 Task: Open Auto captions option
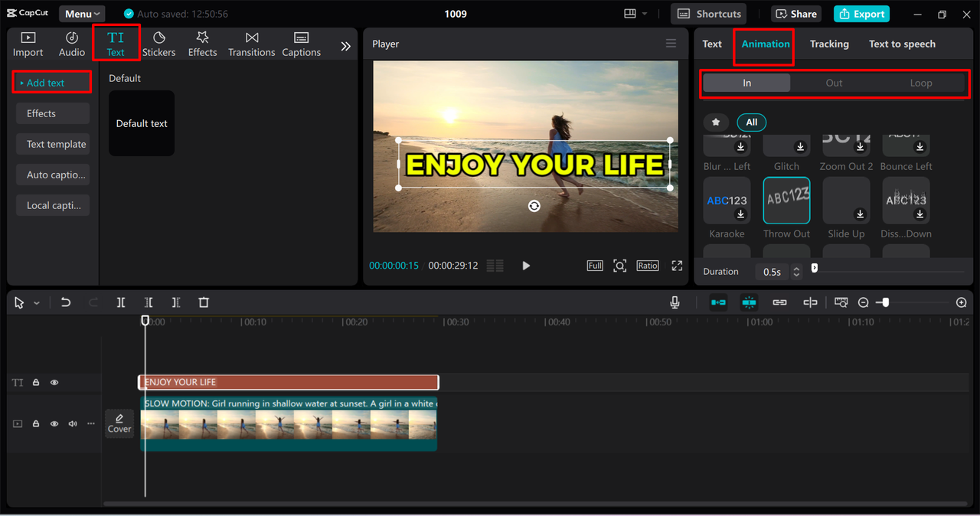pos(52,175)
